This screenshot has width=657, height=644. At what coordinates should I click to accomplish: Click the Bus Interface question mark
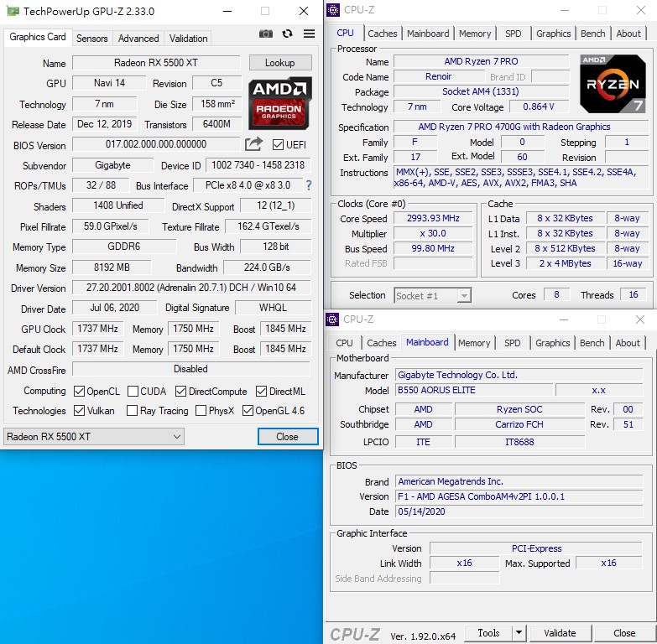click(309, 185)
